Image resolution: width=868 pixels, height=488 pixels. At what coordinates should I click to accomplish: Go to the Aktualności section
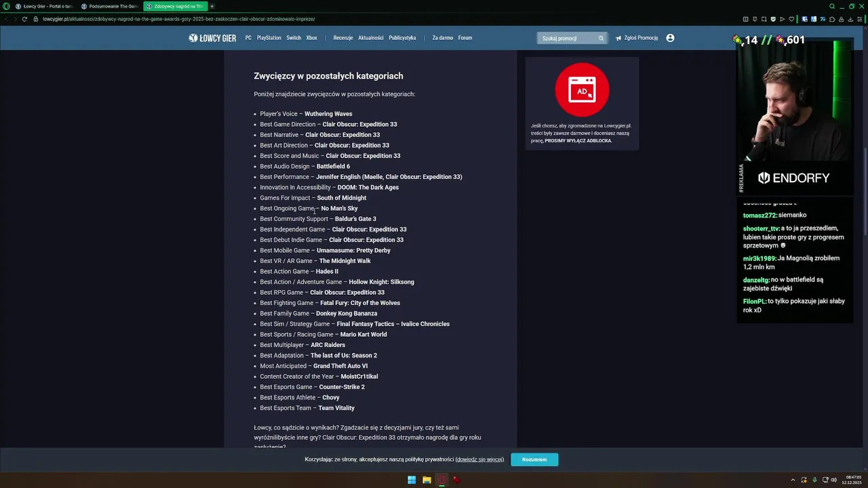point(371,38)
